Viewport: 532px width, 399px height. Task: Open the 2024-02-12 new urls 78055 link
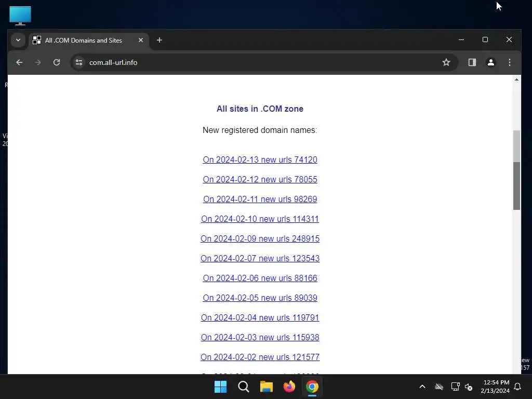pos(260,179)
